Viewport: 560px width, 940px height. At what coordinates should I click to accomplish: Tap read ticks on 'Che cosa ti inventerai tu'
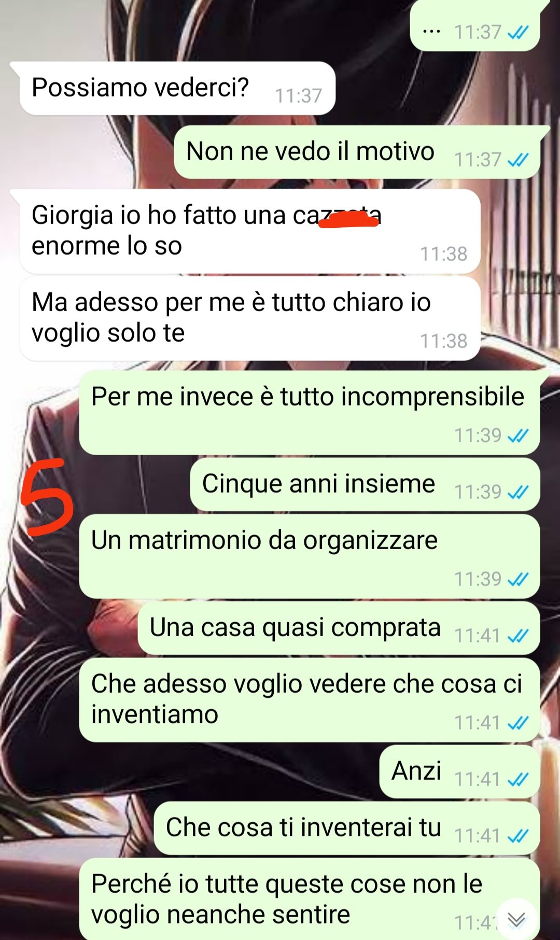[518, 836]
